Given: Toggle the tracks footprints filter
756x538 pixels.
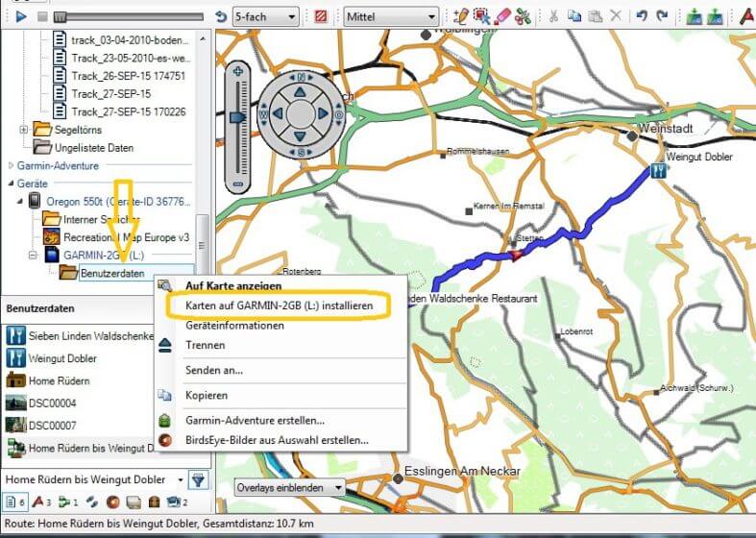Looking at the screenshot, I should pyautogui.click(x=91, y=501).
